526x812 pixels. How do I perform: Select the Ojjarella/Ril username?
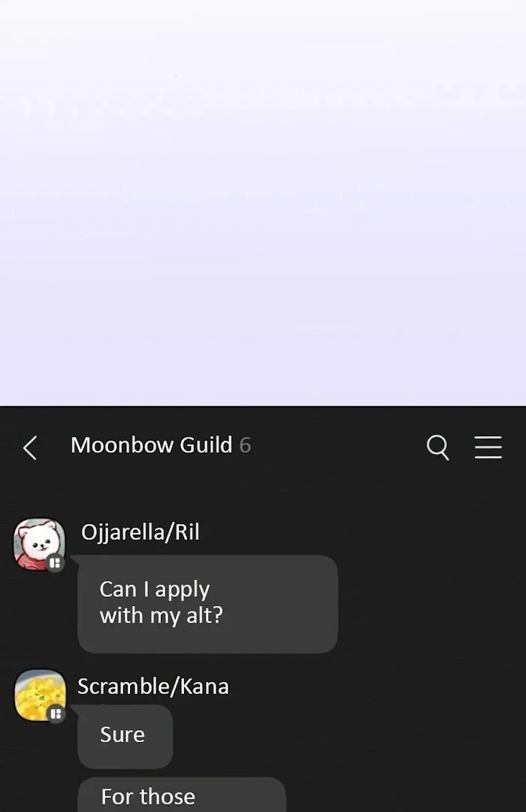click(141, 532)
